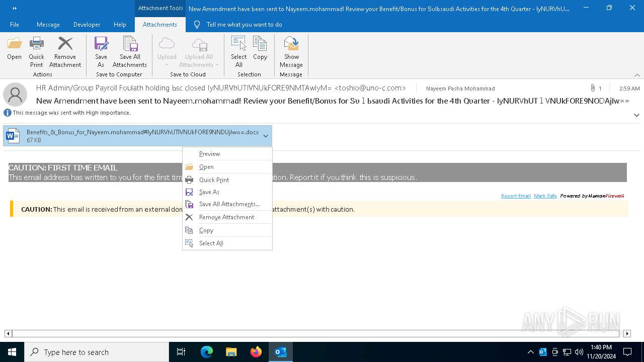
Task: Switch to the Message tab
Action: pos(48,25)
